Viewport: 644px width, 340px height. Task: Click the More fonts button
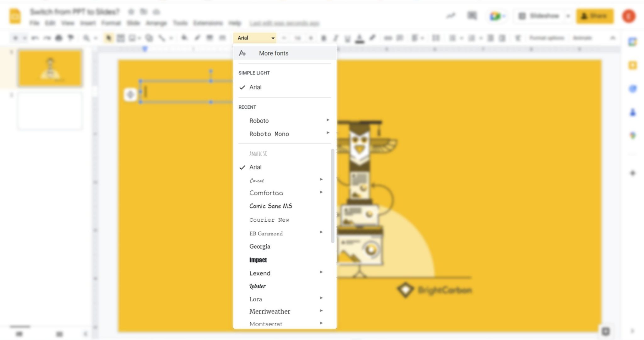[273, 53]
